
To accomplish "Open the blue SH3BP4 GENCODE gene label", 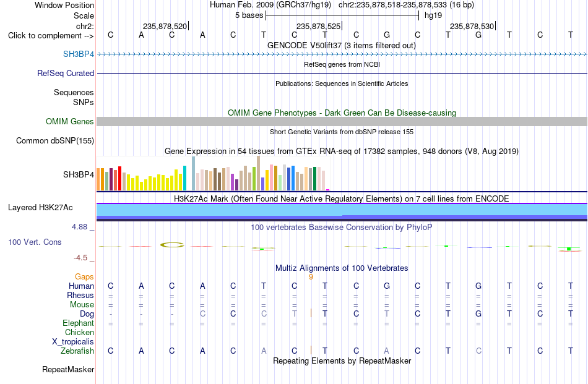I will pyautogui.click(x=79, y=54).
